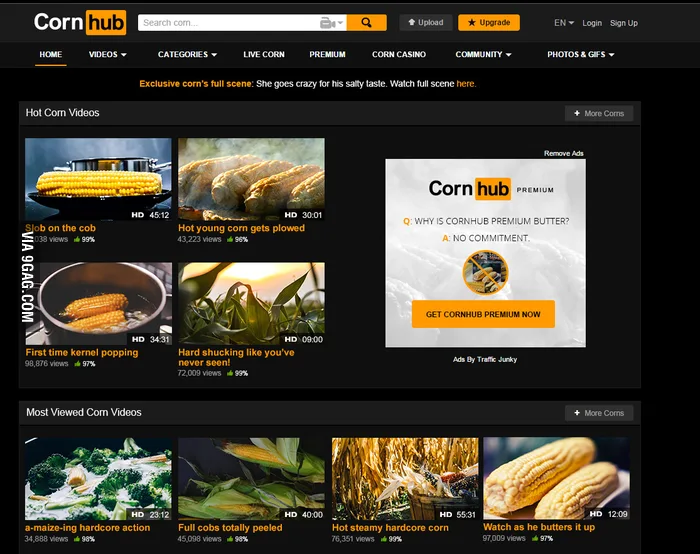Open the Live Corn tab
700x554 pixels.
click(x=264, y=54)
